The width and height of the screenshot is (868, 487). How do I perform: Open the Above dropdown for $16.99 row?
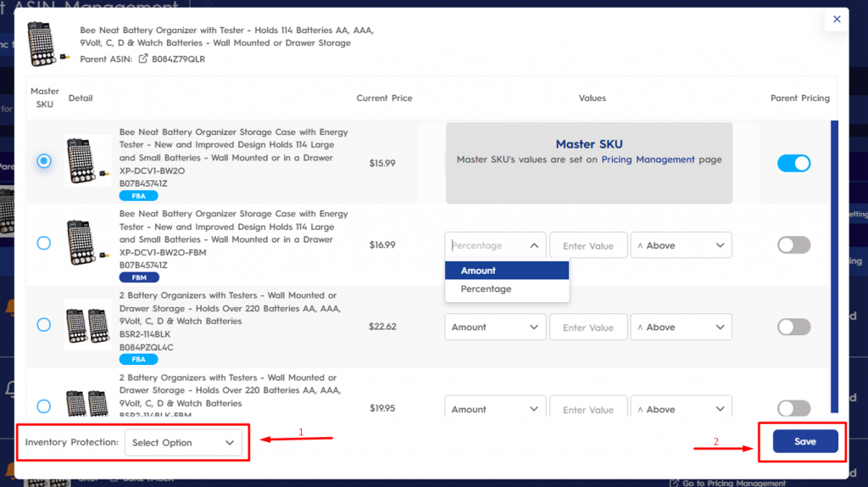(681, 245)
